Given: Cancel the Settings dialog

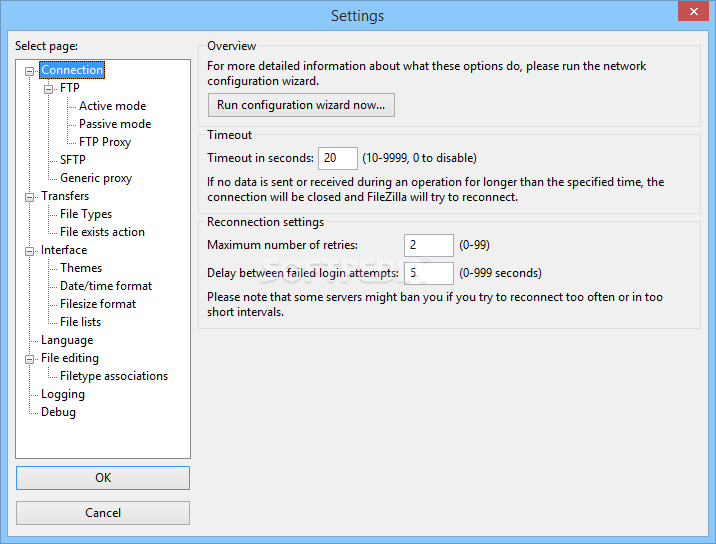Looking at the screenshot, I should click(x=103, y=513).
